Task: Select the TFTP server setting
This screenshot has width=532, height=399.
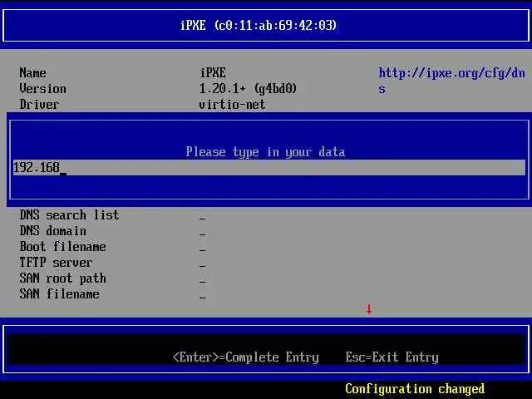Action: (56, 263)
